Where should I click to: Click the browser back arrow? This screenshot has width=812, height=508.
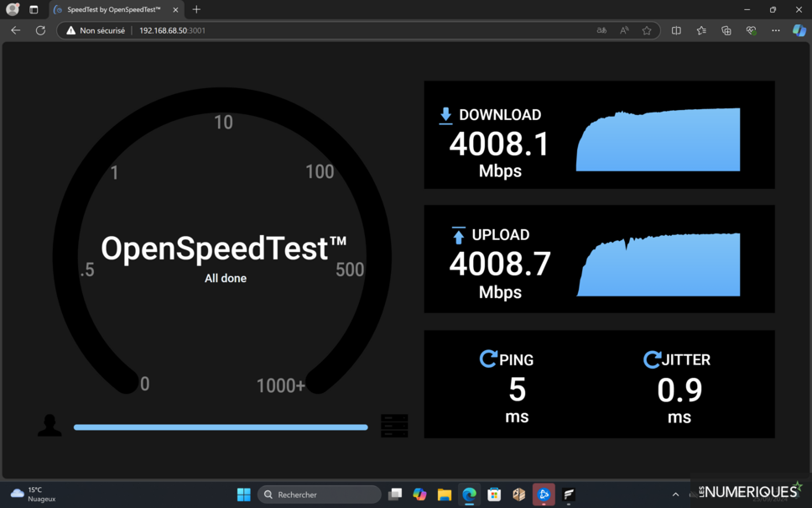(15, 30)
